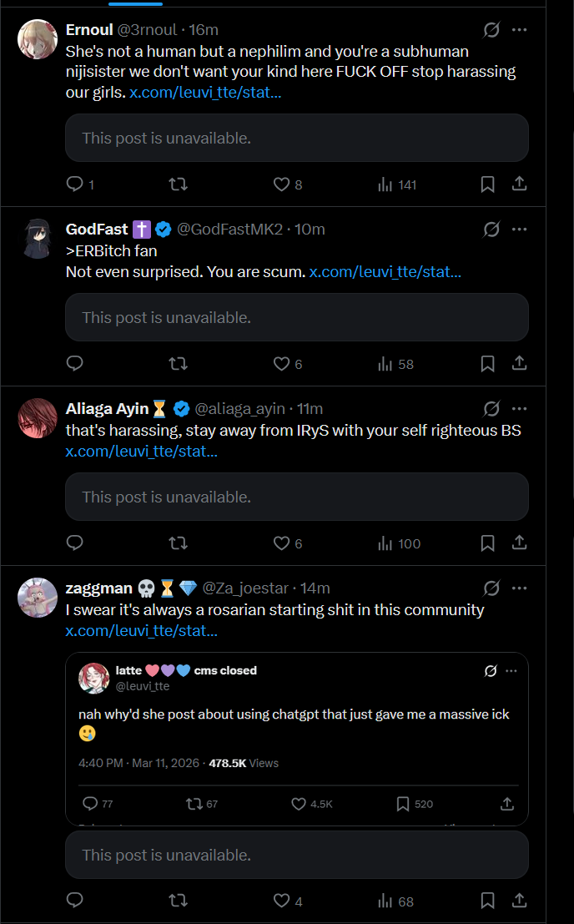Share the quoted latte post
The image size is (574, 924).
(506, 804)
